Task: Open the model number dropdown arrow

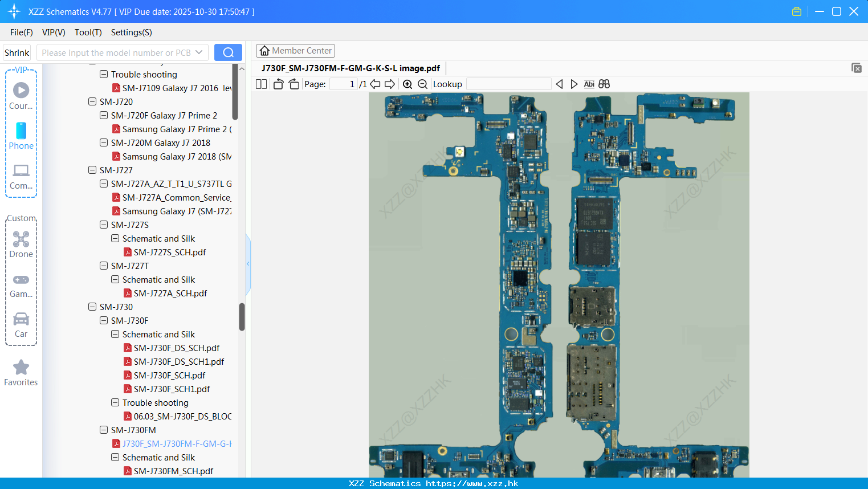Action: click(199, 52)
